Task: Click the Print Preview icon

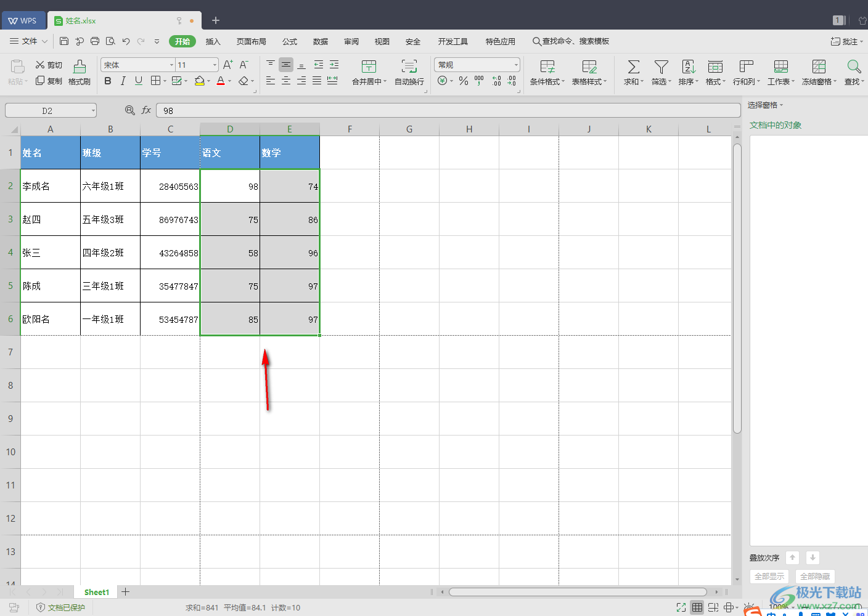Action: pos(110,41)
